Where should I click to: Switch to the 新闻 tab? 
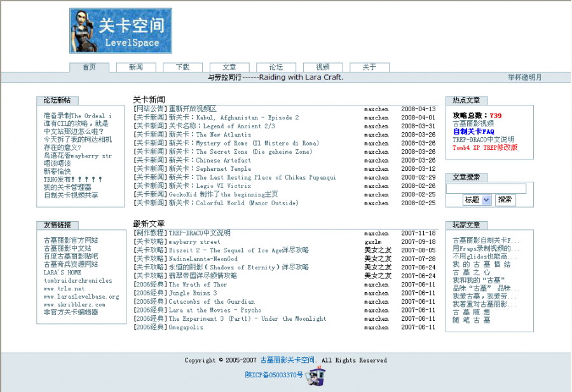[x=135, y=67]
